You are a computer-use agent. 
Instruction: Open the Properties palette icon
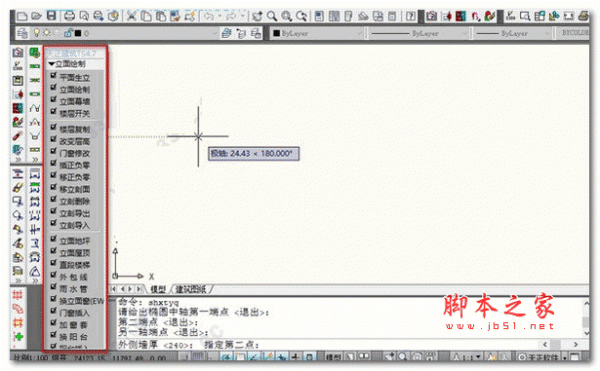click(319, 16)
